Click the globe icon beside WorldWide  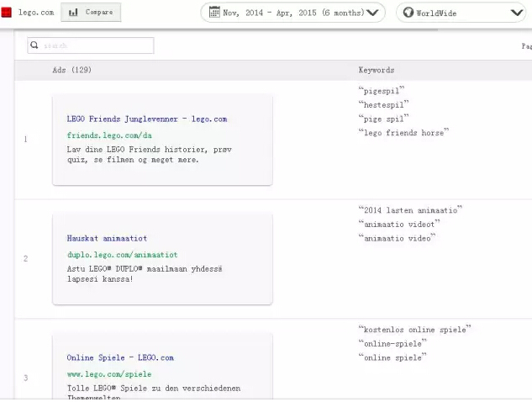408,13
